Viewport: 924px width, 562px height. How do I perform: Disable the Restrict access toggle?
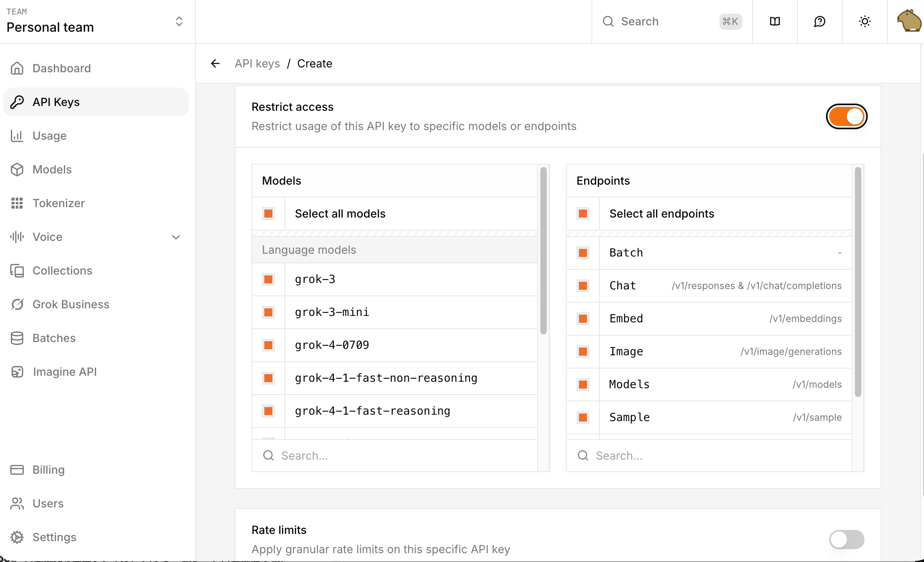coord(846,116)
